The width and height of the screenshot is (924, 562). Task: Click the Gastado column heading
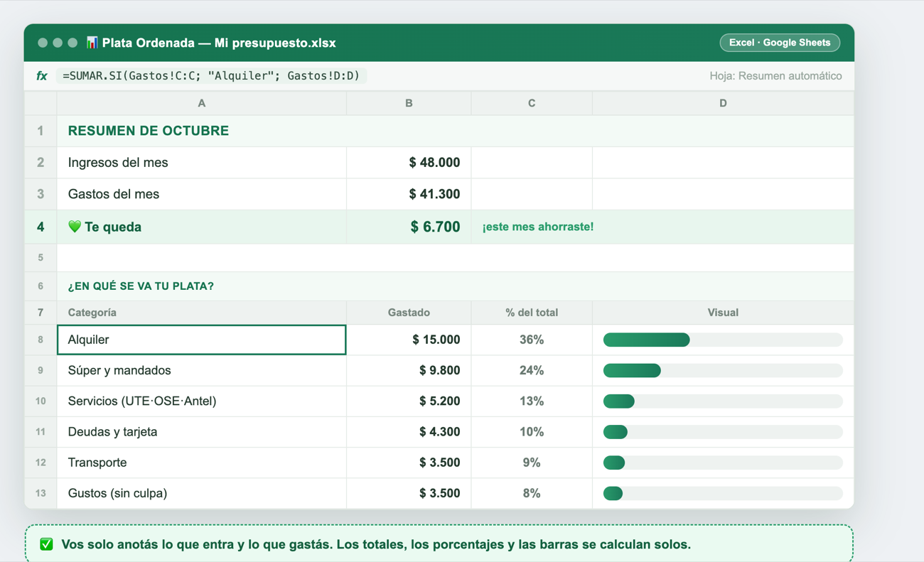click(409, 313)
